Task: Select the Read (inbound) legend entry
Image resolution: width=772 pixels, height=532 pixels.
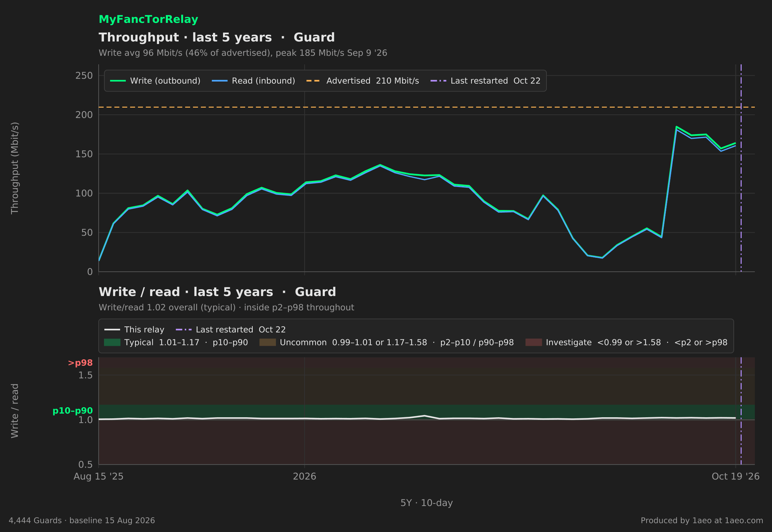Action: tap(253, 81)
